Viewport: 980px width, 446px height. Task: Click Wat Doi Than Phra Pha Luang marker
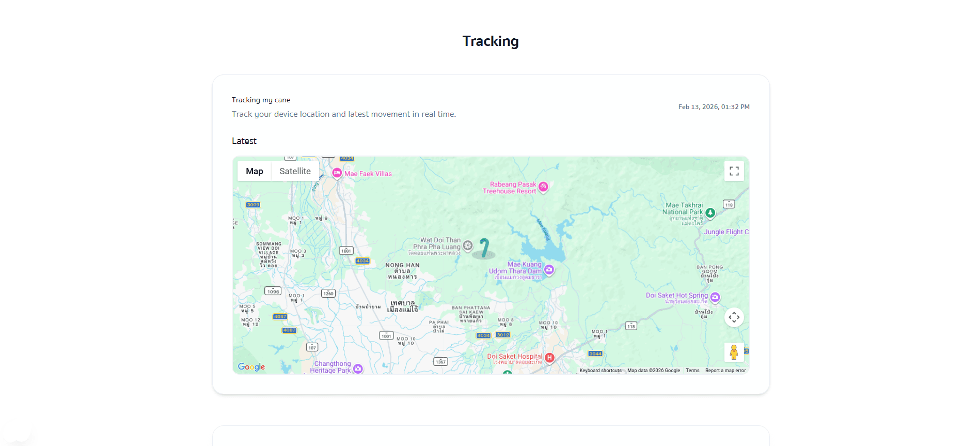coord(468,245)
